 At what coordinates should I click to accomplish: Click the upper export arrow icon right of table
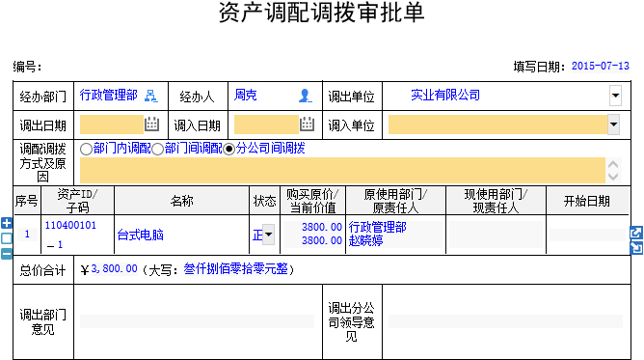635,233
